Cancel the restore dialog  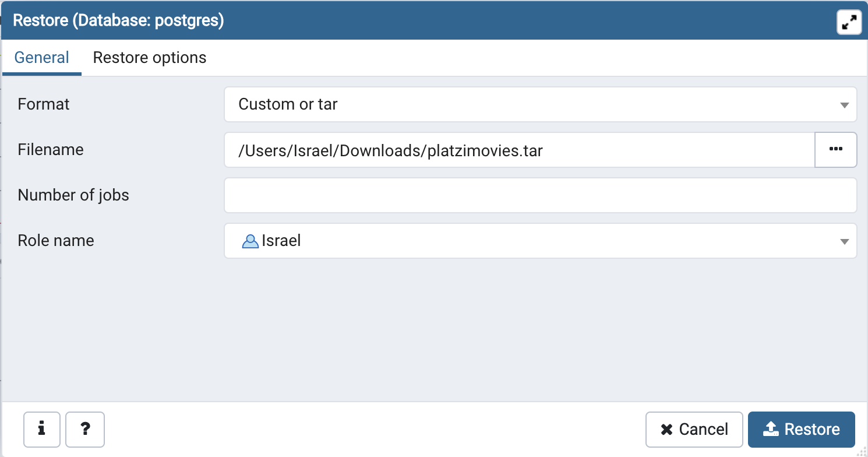694,430
